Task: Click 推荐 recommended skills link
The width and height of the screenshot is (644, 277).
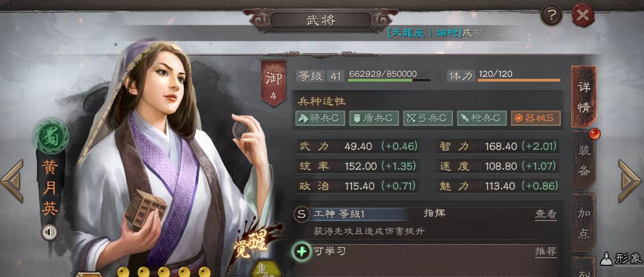Action: (x=546, y=252)
